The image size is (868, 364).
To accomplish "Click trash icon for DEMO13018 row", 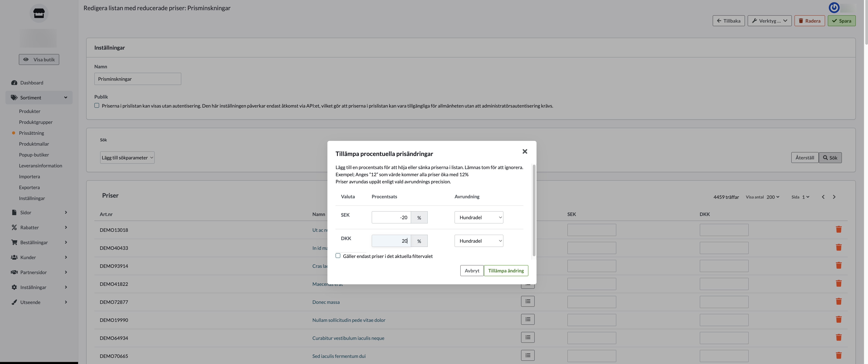I will pos(839,229).
